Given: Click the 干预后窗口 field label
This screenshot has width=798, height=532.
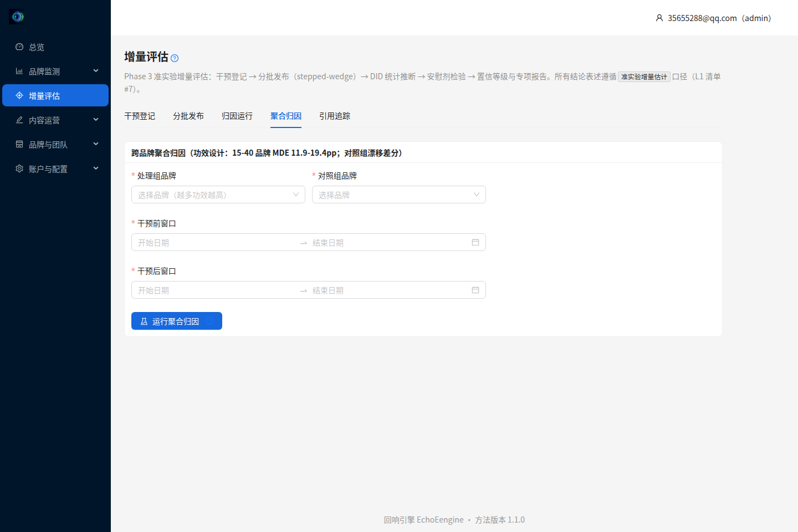Looking at the screenshot, I should [x=157, y=271].
